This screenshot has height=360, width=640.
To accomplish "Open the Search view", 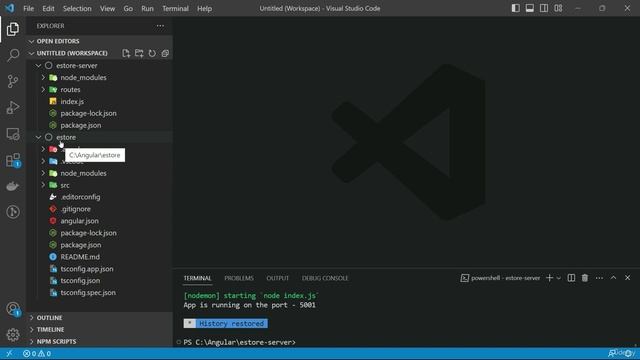I will tap(13, 55).
